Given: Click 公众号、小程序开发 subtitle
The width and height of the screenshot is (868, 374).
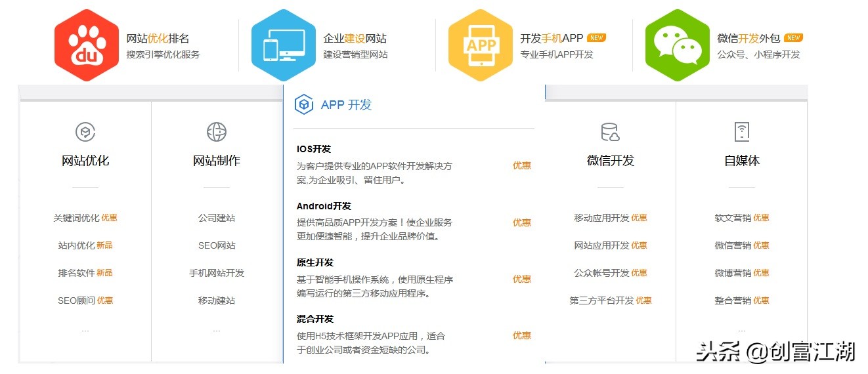Looking at the screenshot, I should click(x=759, y=54).
